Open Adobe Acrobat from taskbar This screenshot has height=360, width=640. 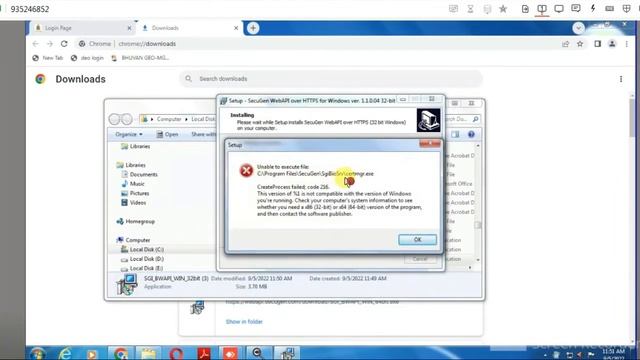click(204, 353)
